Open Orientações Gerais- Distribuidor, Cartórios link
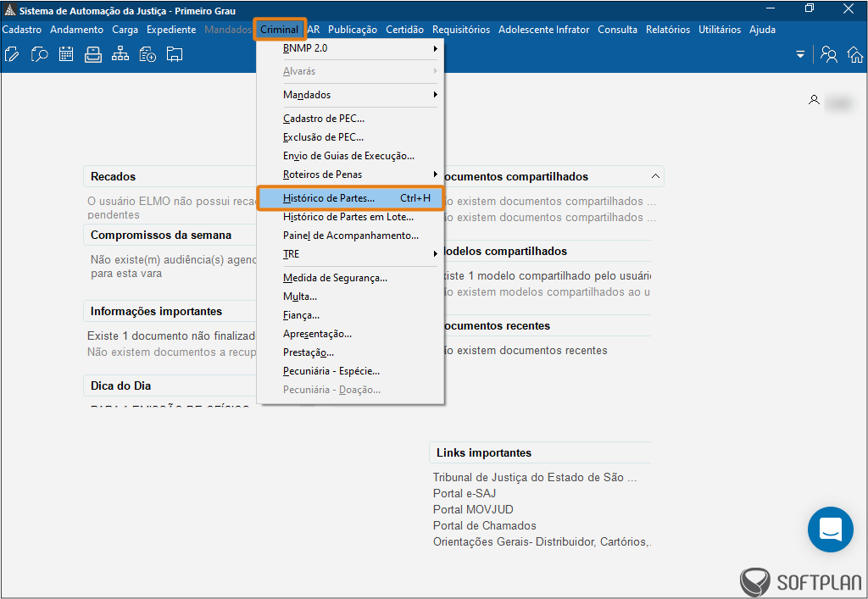 pyautogui.click(x=542, y=542)
